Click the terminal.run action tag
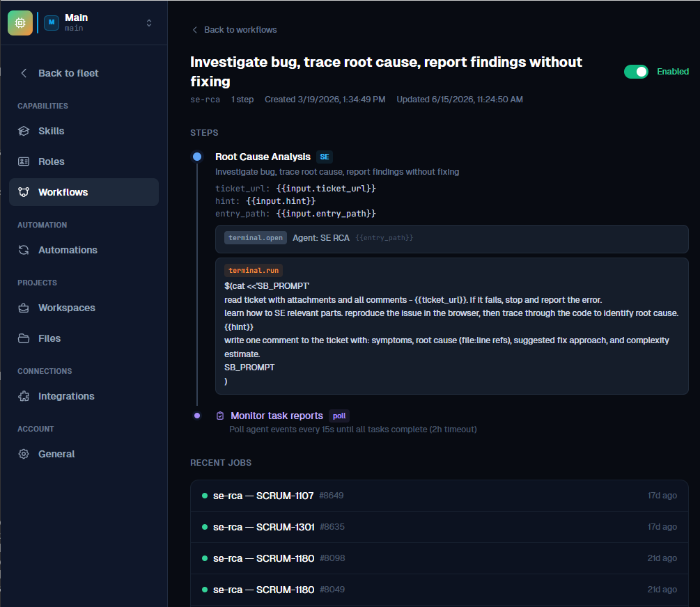The height and width of the screenshot is (607, 700). [x=253, y=271]
